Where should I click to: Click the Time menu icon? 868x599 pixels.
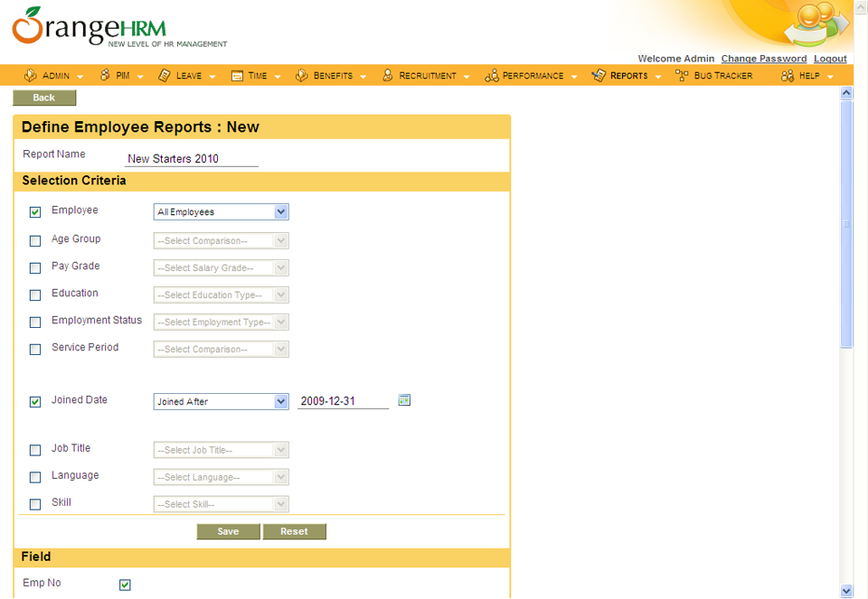click(x=237, y=76)
